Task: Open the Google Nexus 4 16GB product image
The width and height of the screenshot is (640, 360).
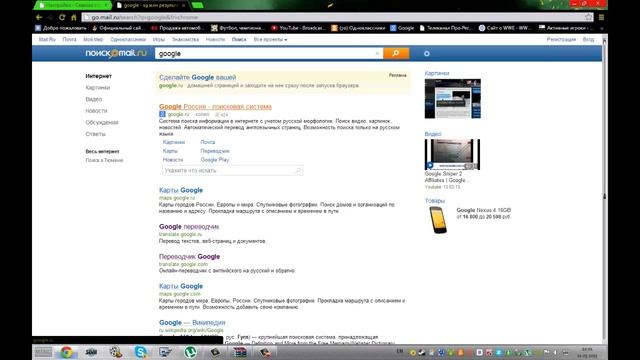Action: pyautogui.click(x=438, y=220)
